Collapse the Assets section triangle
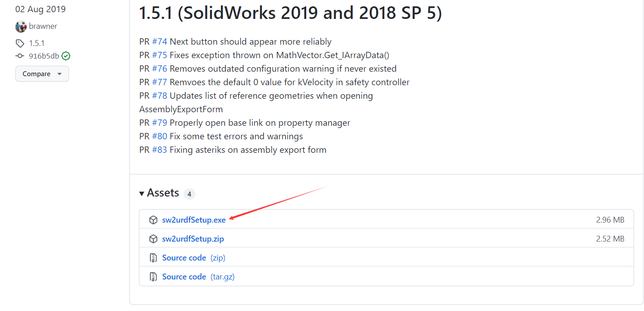Viewport: 644px width, 311px height. [x=142, y=193]
